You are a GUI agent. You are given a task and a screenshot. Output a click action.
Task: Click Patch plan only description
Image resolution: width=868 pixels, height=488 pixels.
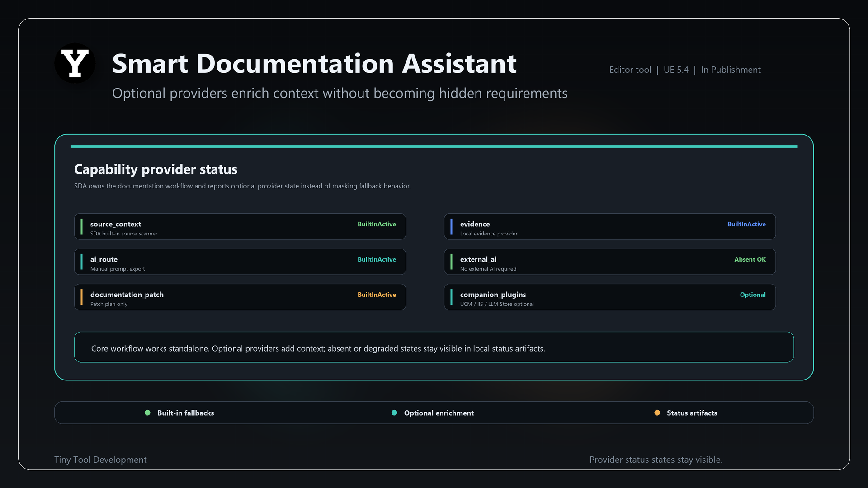point(109,304)
